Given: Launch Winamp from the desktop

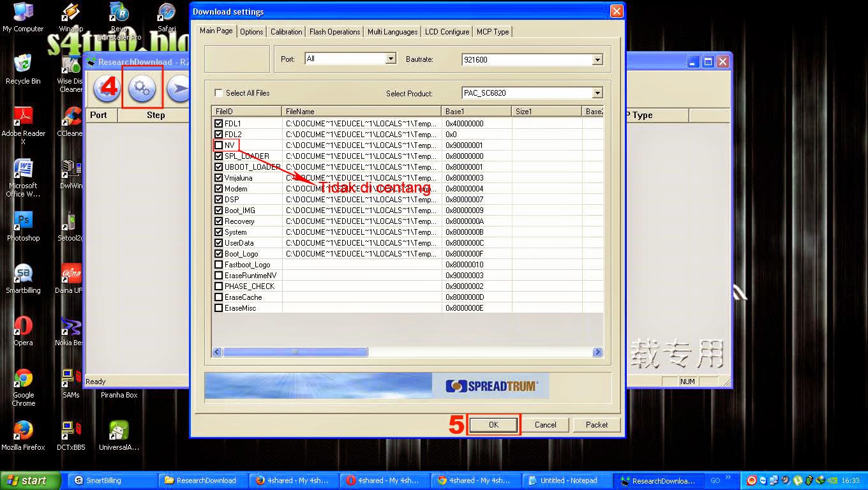Looking at the screenshot, I should pyautogui.click(x=70, y=17).
